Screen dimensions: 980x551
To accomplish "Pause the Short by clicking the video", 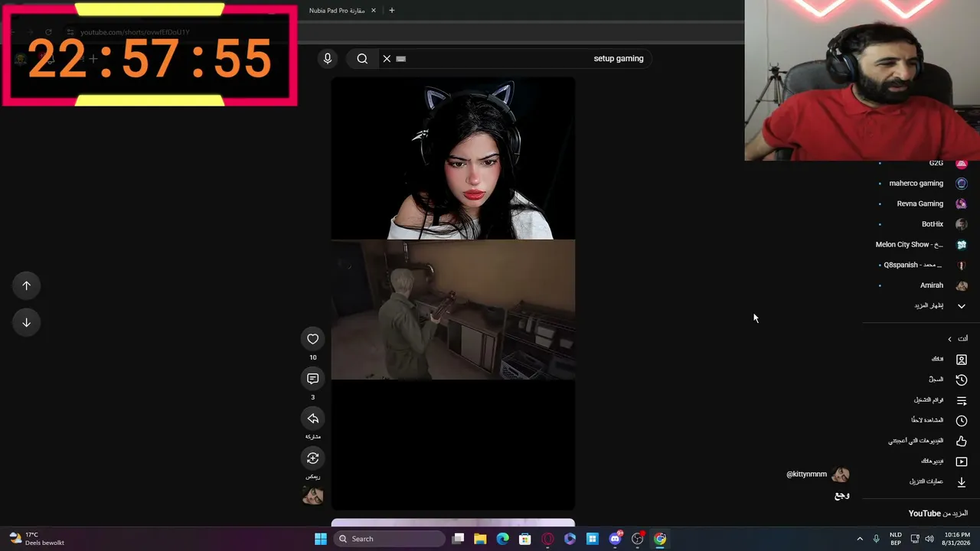I will (452, 293).
